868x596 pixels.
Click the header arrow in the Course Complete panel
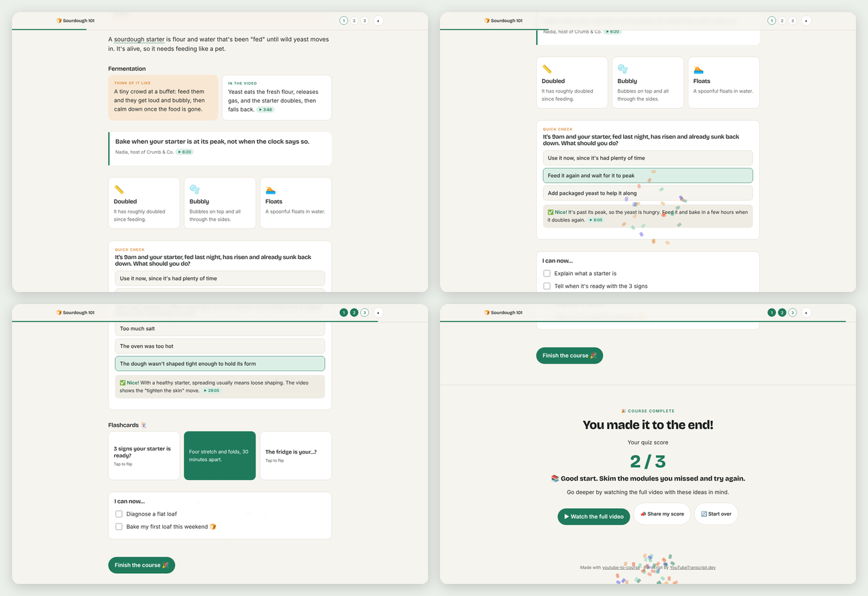(x=806, y=313)
